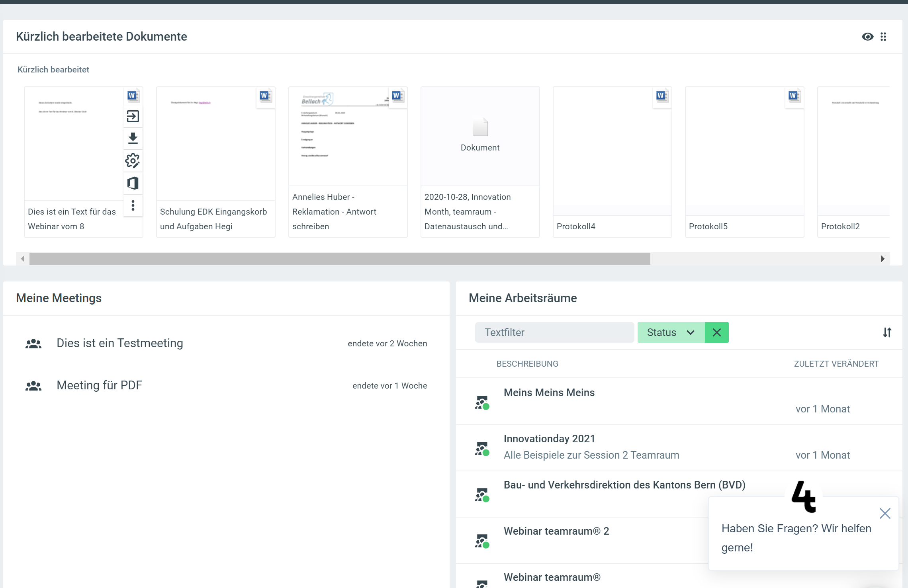908x588 pixels.
Task: Click the Office edit icon on first document
Action: (133, 183)
